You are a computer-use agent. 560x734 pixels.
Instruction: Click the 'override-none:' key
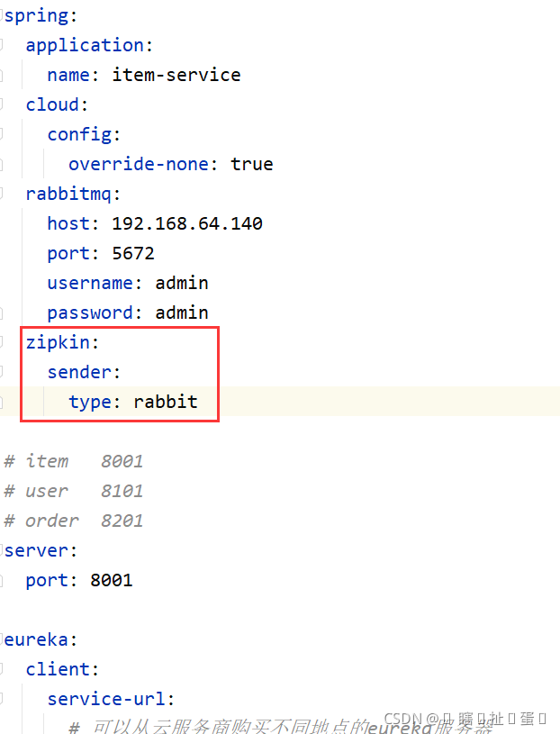[x=143, y=164]
